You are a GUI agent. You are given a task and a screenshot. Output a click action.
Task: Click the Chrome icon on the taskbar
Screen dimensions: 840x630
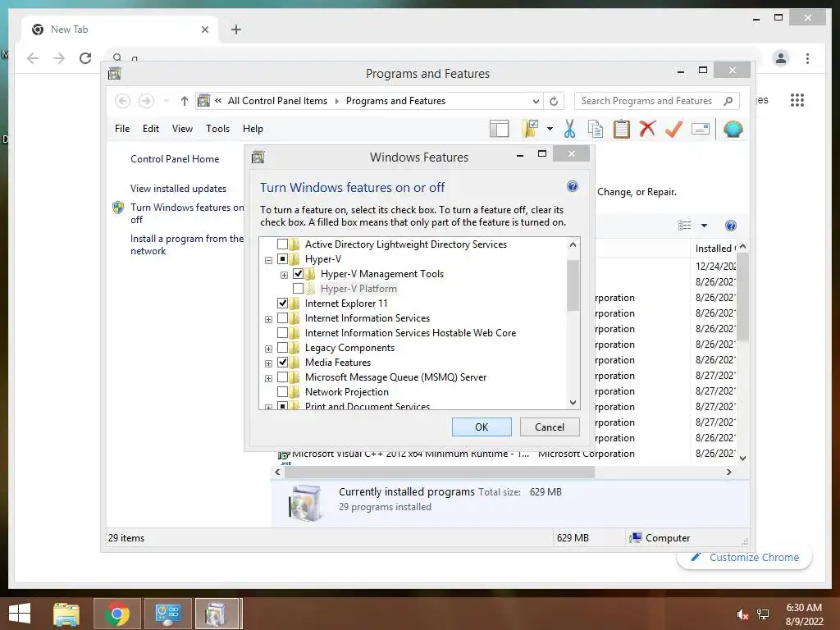(x=116, y=614)
